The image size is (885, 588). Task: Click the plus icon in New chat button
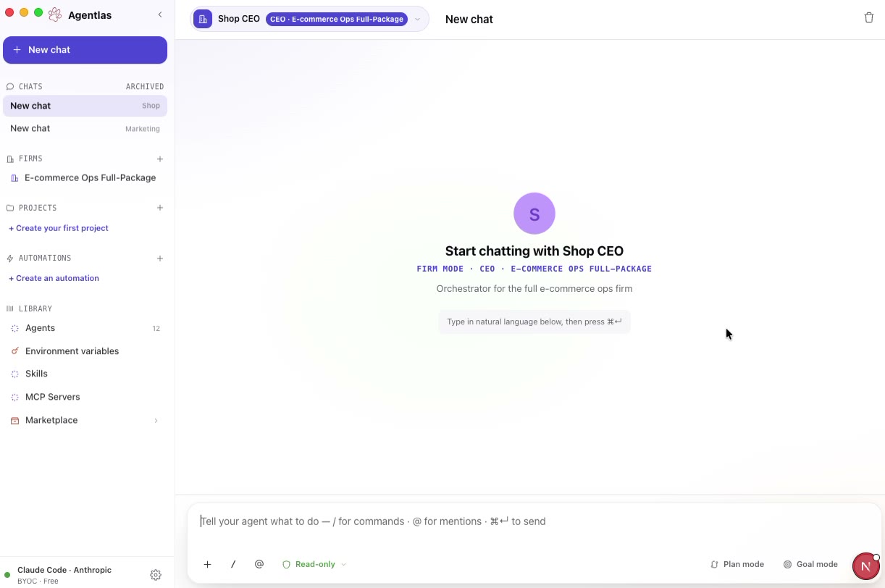[x=17, y=50]
